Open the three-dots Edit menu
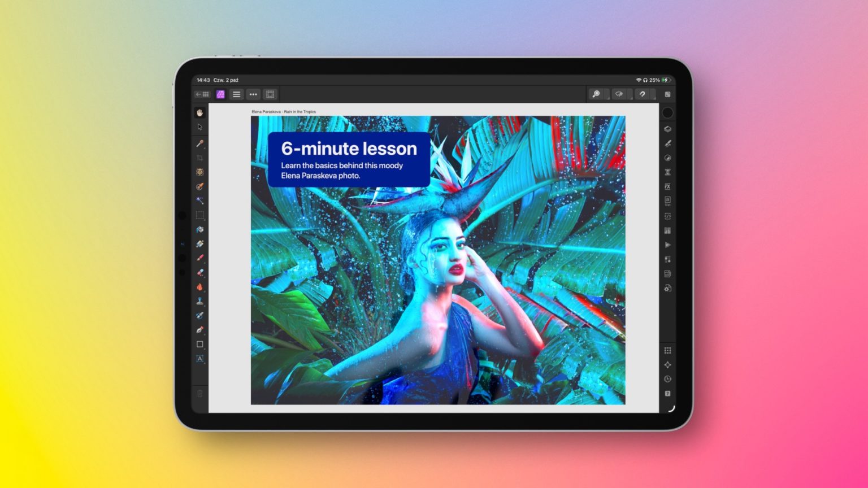868x488 pixels. [x=253, y=94]
